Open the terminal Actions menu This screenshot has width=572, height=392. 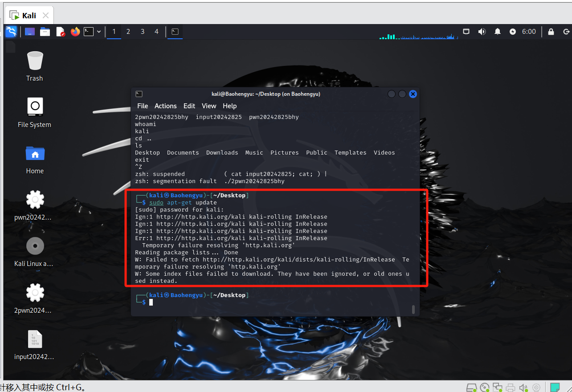pyautogui.click(x=166, y=106)
